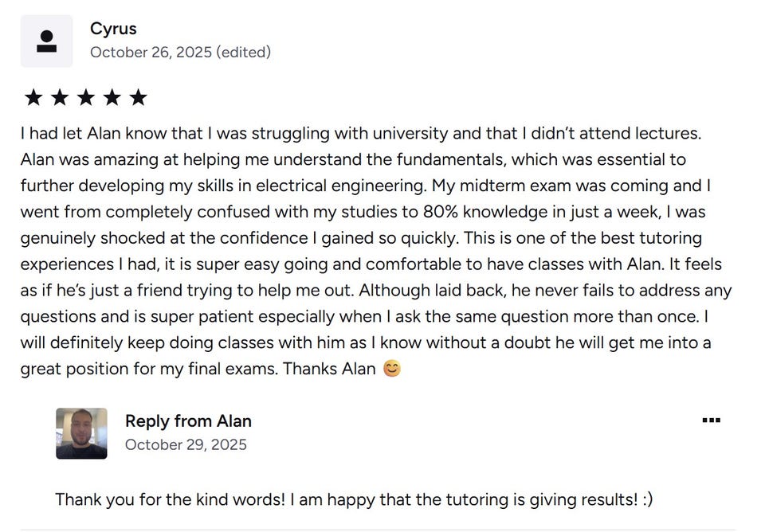This screenshot has width=765, height=532.
Task: Open the three-dot reply options menu
Action: [711, 421]
